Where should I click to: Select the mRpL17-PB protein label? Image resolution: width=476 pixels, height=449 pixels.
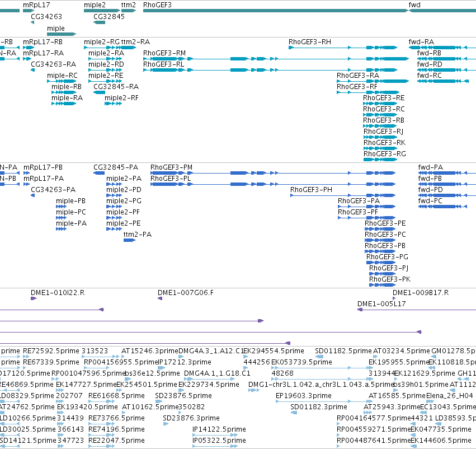[x=43, y=167]
